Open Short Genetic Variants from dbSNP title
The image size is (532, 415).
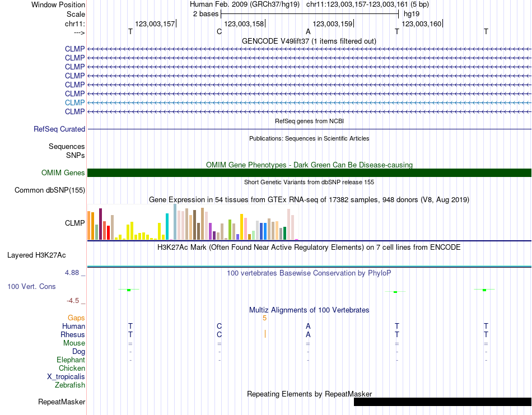[x=309, y=182]
